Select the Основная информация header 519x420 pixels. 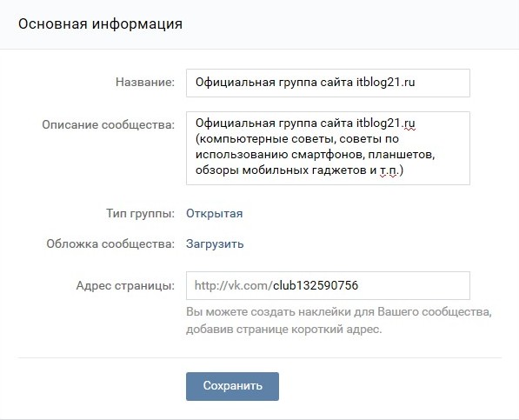[100, 24]
